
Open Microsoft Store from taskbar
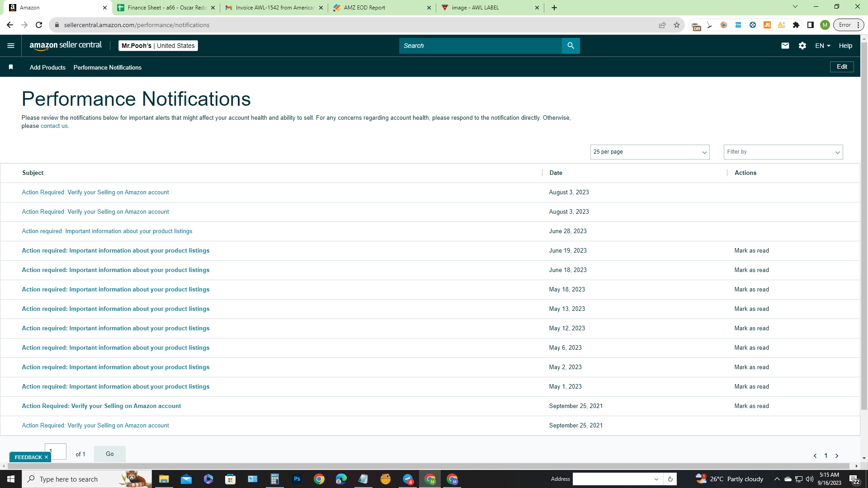231,479
